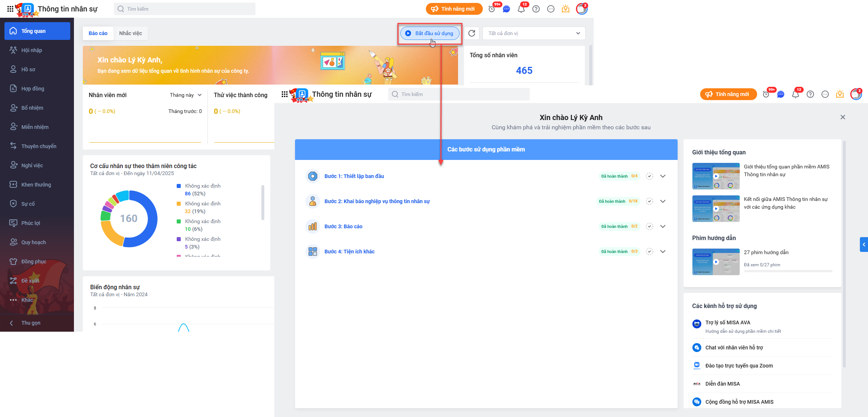Expand Bước 2 Khai báo nghiệp vụ
The height and width of the screenshot is (417, 868).
coord(663,201)
